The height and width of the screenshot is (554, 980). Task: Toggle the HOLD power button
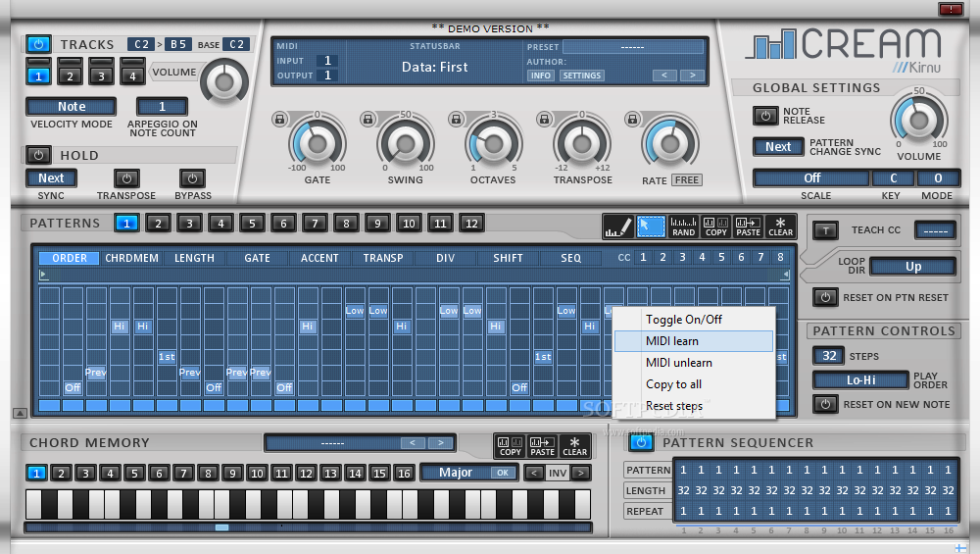tap(39, 155)
